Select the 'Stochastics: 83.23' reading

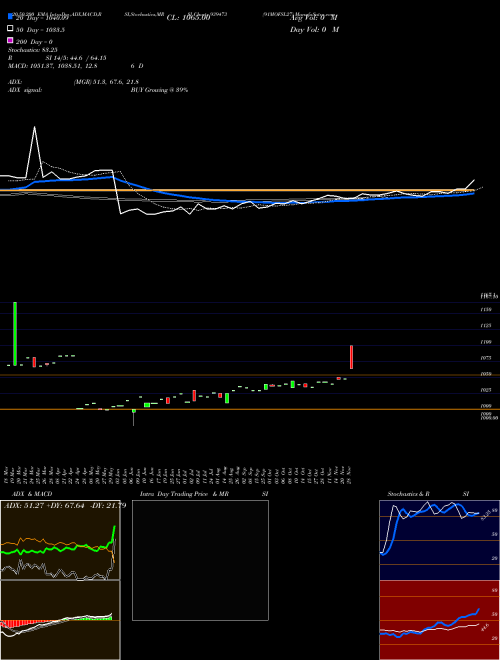pyautogui.click(x=32, y=50)
